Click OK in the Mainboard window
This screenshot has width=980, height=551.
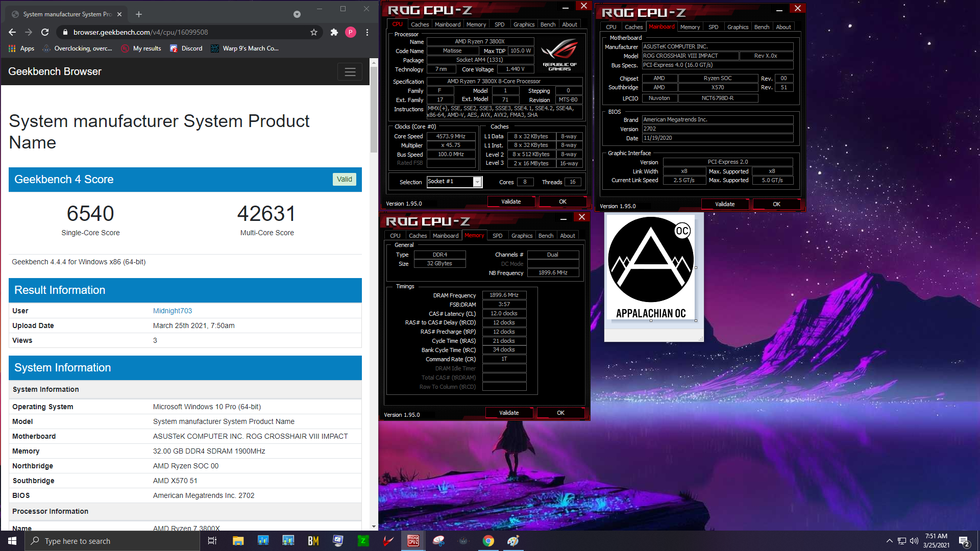coord(776,204)
